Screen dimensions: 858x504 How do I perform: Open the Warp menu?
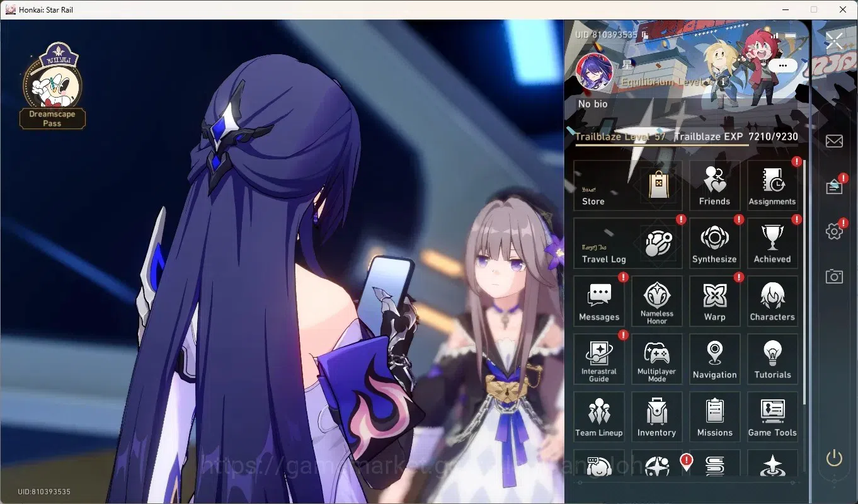[714, 301]
